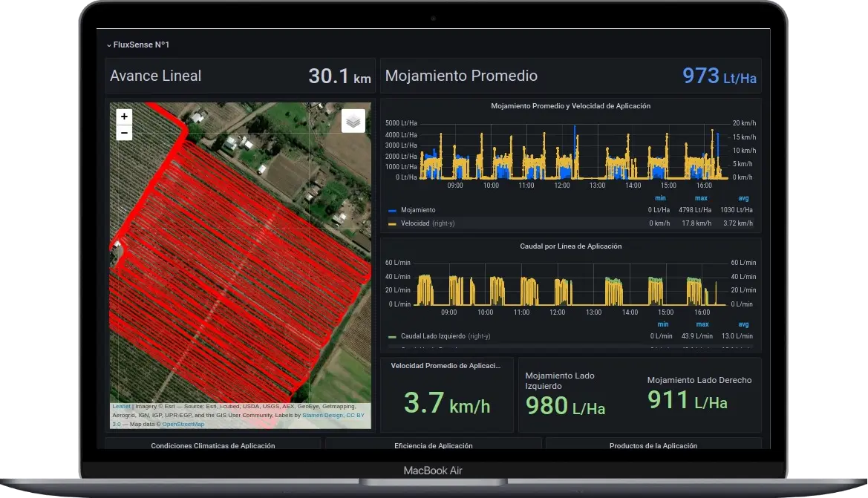
Task: Select the 3.72 km/h avg value
Action: tap(738, 223)
